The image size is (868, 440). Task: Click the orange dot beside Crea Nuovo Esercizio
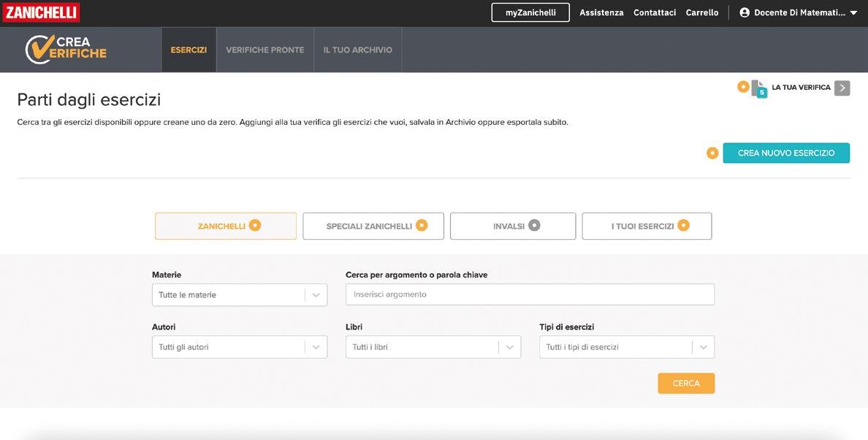click(712, 153)
